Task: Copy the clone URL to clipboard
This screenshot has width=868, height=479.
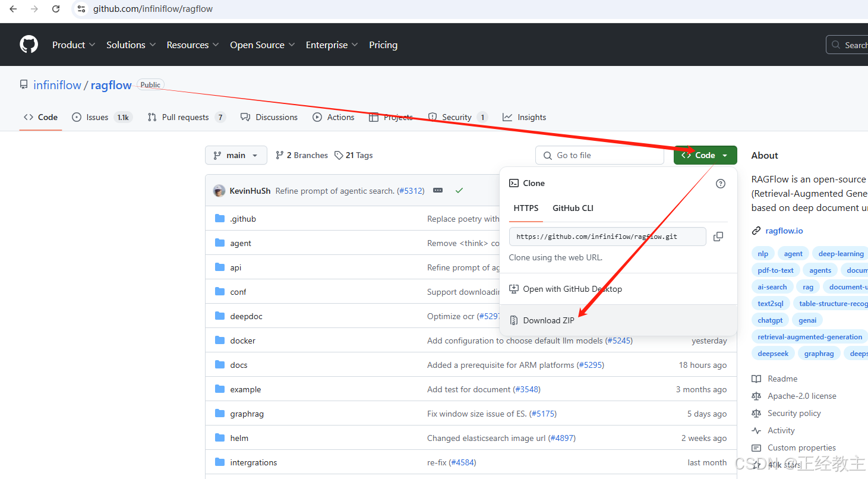Action: pyautogui.click(x=718, y=237)
